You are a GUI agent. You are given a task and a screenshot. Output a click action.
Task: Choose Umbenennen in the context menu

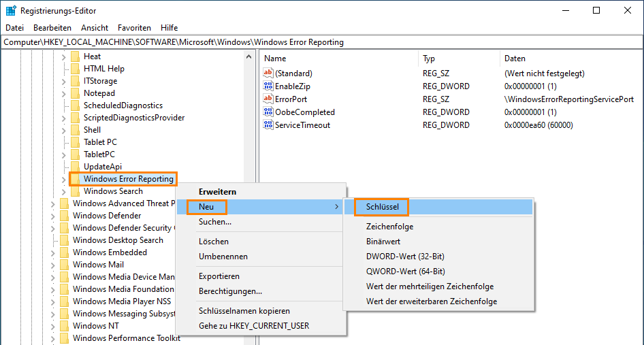point(261,257)
